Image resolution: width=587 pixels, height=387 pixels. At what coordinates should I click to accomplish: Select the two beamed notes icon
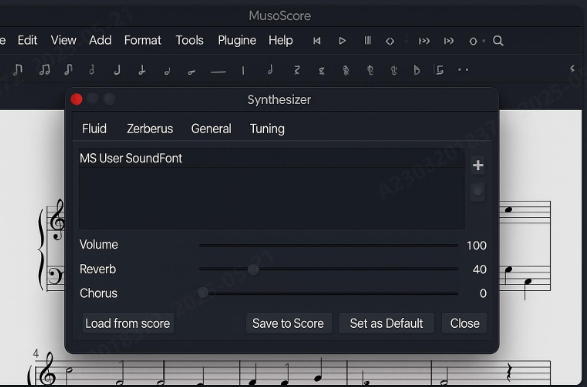click(45, 70)
